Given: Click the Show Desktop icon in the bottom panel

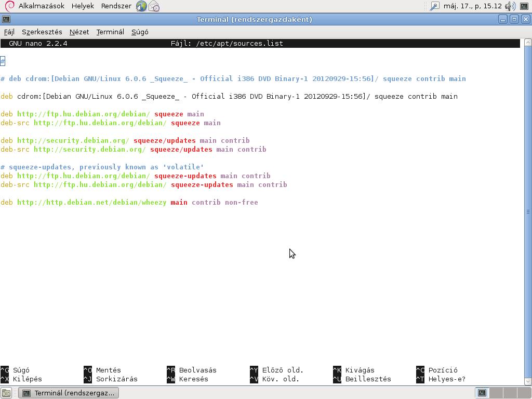Looking at the screenshot, I should [6, 393].
